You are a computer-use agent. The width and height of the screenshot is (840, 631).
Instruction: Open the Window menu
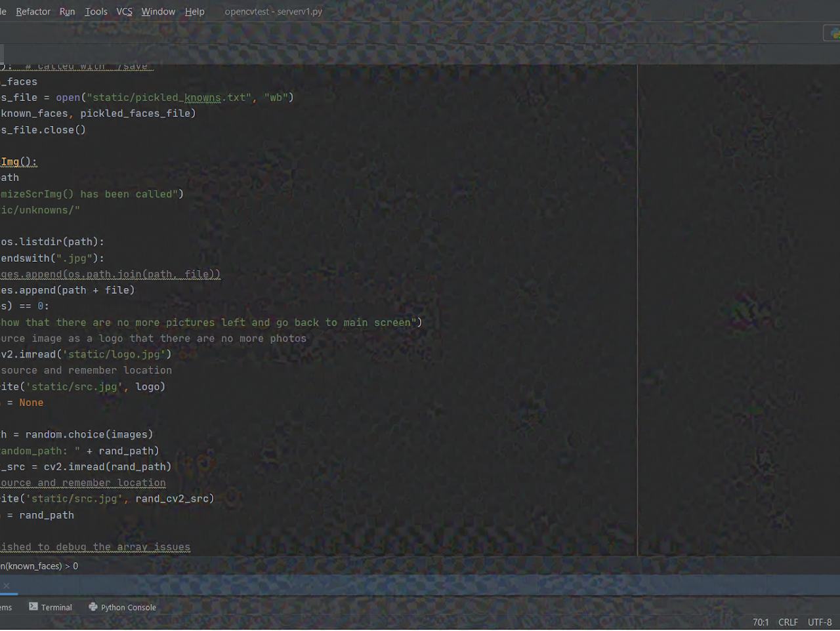pyautogui.click(x=158, y=12)
